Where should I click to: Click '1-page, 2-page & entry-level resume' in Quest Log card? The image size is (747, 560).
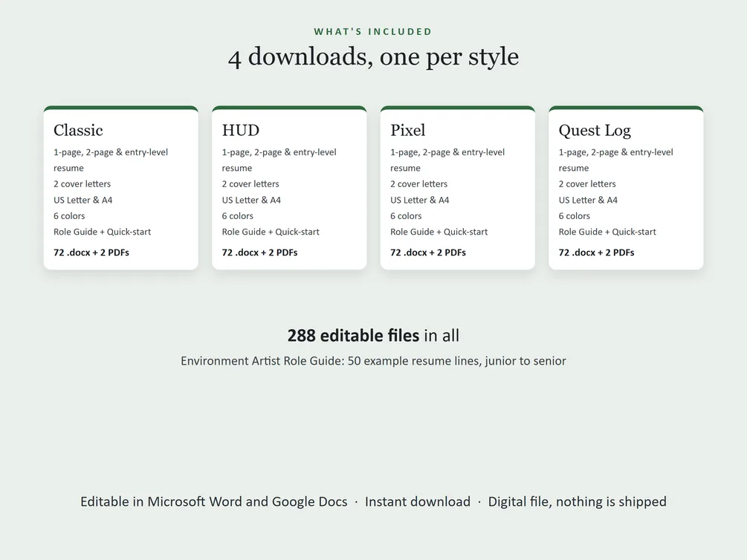616,160
